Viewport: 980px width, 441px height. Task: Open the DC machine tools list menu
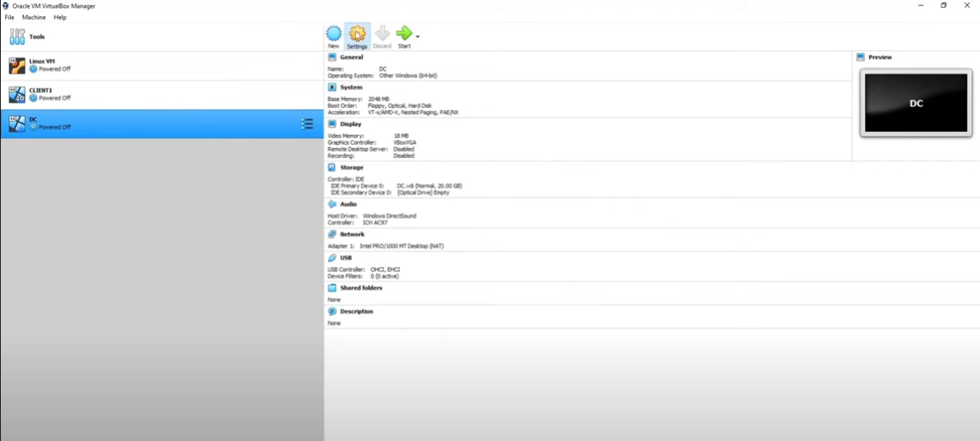coord(307,124)
